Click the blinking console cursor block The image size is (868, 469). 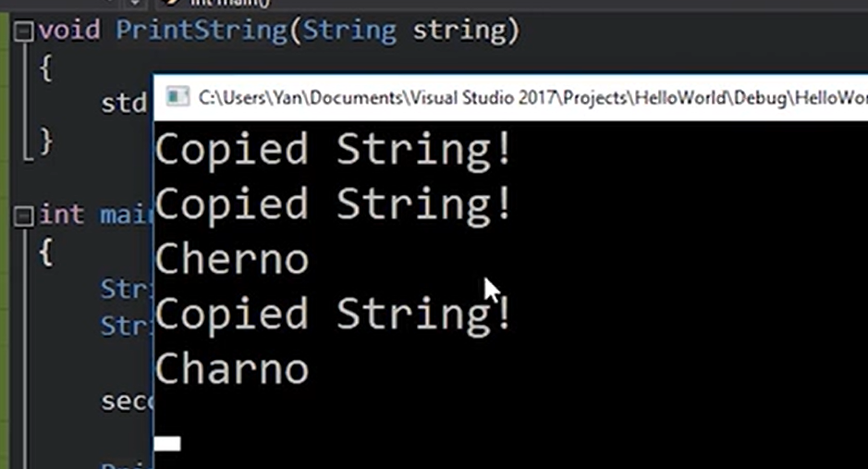point(167,444)
